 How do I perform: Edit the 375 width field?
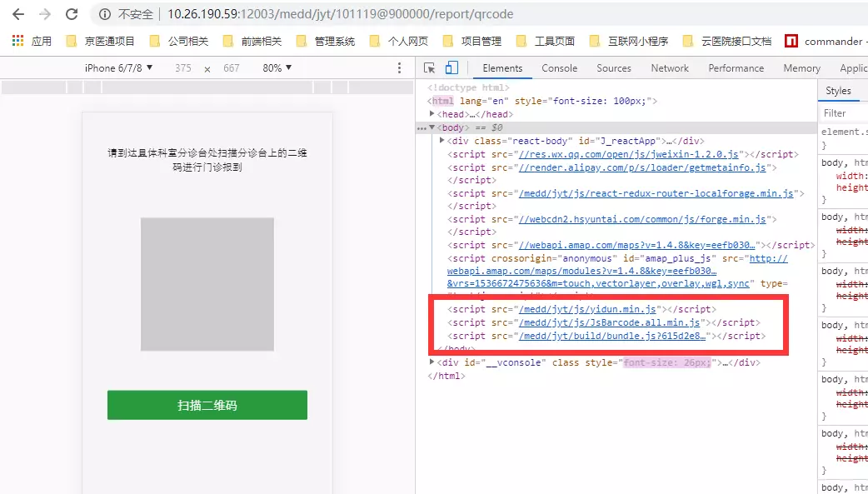183,68
